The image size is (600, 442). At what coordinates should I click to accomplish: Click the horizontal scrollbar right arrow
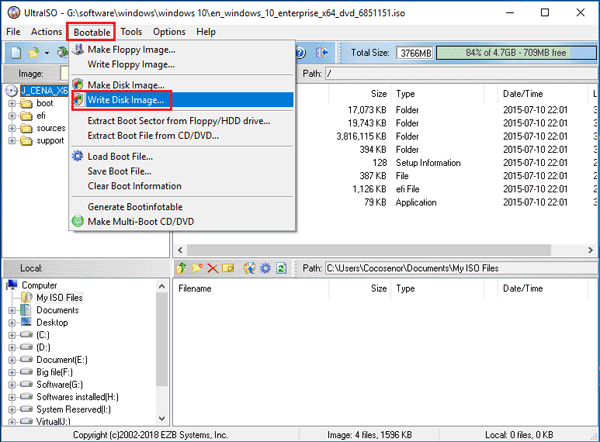click(x=590, y=250)
